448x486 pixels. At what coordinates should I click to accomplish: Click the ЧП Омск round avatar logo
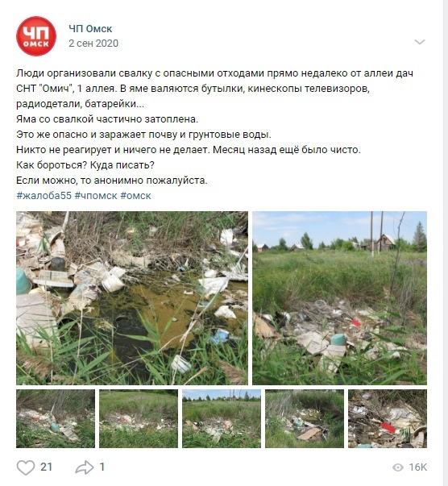(x=36, y=36)
